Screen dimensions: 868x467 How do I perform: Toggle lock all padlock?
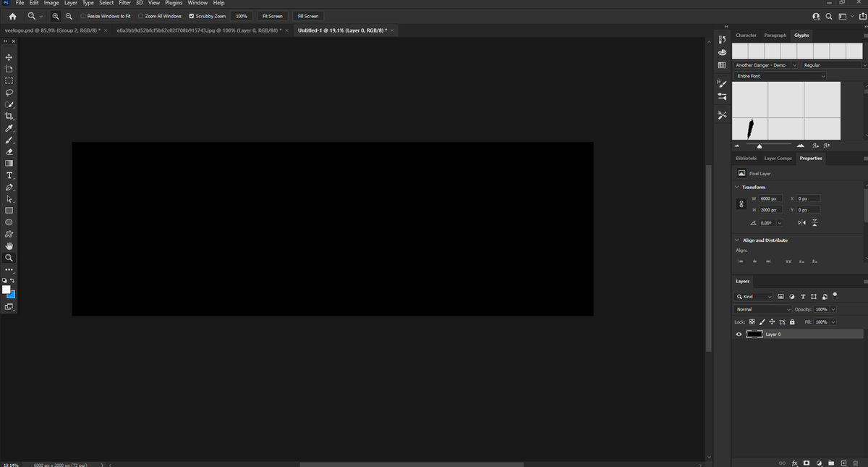(792, 321)
